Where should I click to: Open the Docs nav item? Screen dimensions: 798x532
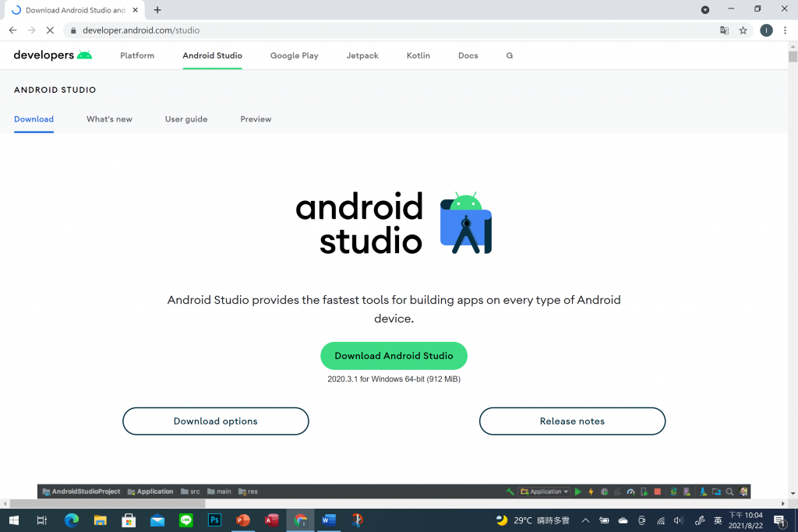[468, 55]
